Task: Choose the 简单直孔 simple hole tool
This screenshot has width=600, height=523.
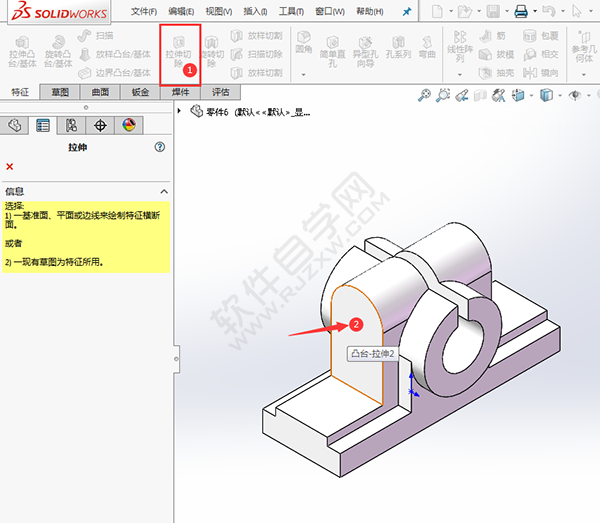Action: pos(333,52)
